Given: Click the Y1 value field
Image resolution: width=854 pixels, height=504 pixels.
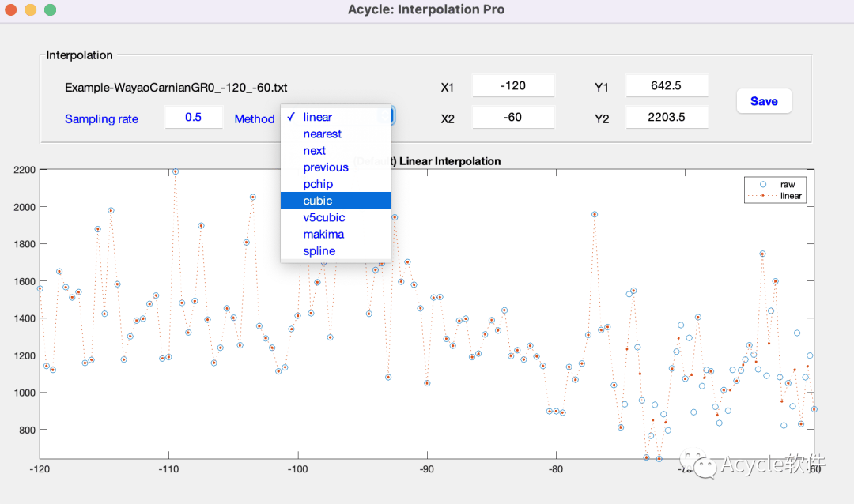Looking at the screenshot, I should 666,86.
